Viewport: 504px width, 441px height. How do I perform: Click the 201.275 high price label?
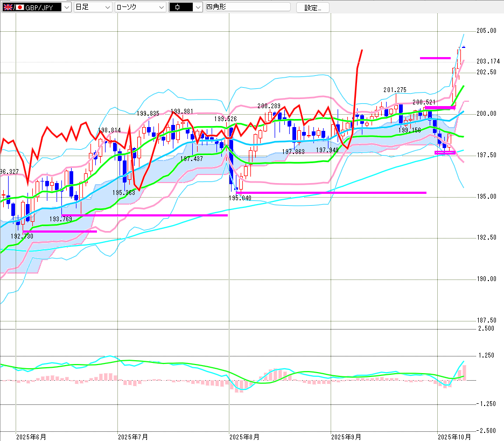[395, 89]
